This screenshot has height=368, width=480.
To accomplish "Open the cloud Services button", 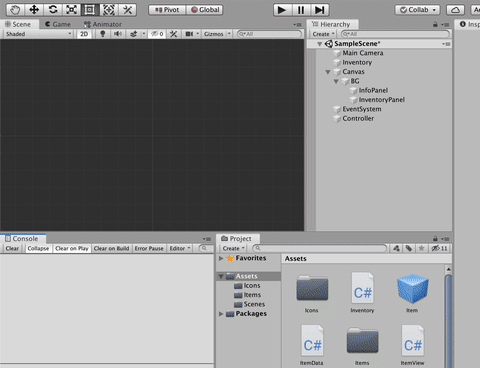I will coord(455,10).
